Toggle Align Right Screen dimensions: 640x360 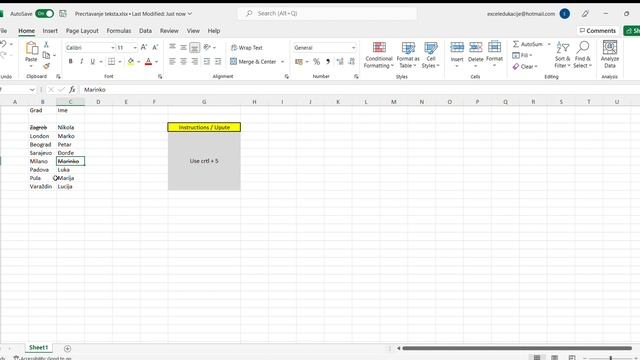195,62
